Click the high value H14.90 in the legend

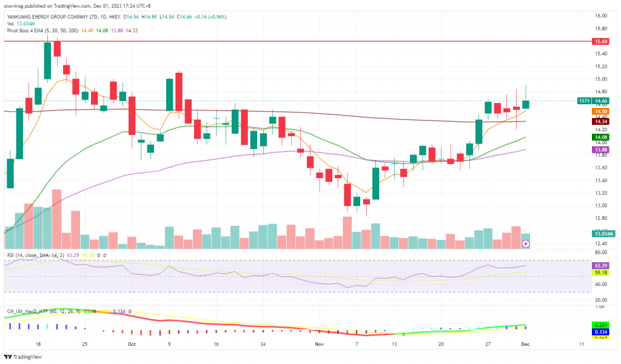tap(149, 17)
